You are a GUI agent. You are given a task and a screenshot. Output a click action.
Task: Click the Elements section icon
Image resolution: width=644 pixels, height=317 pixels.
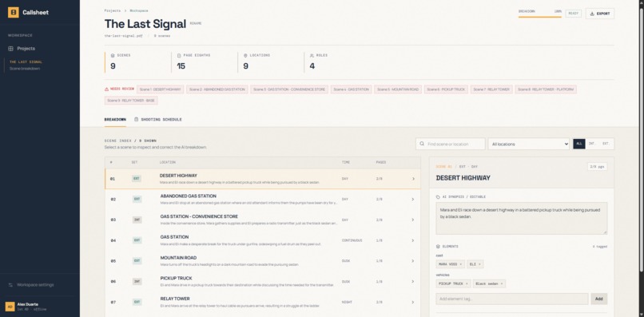point(438,247)
